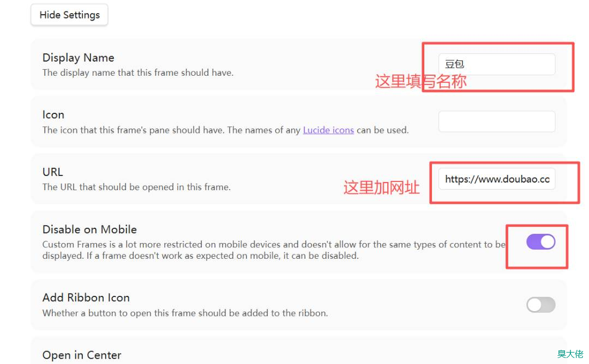
Task: Click the Disable on Mobile setting title
Action: [x=89, y=229]
